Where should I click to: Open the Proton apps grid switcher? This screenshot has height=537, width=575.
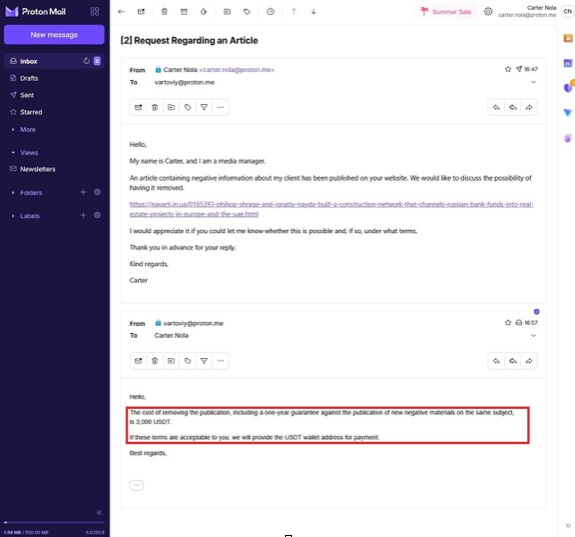point(95,12)
